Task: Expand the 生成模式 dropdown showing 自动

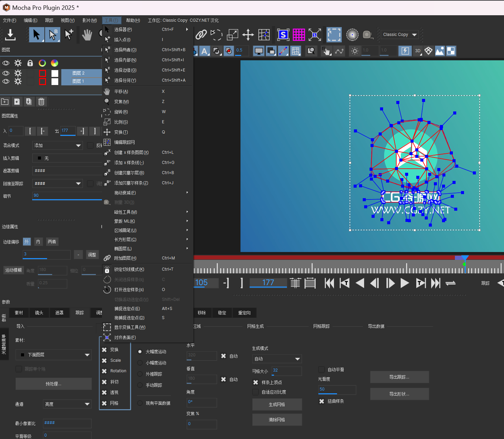Action: (x=277, y=359)
